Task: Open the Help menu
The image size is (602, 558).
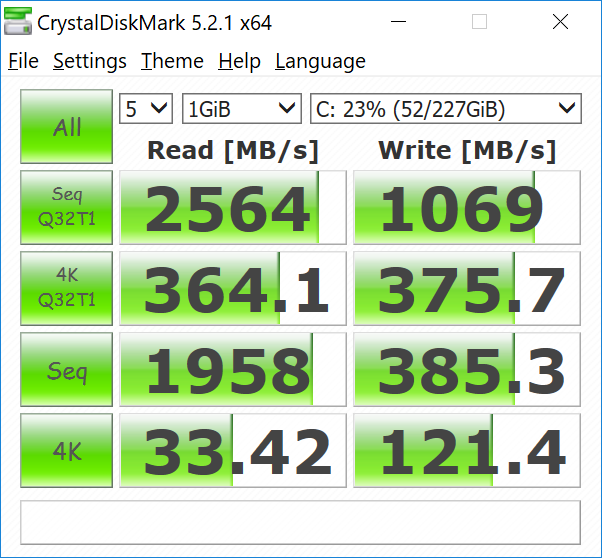Action: click(x=240, y=61)
